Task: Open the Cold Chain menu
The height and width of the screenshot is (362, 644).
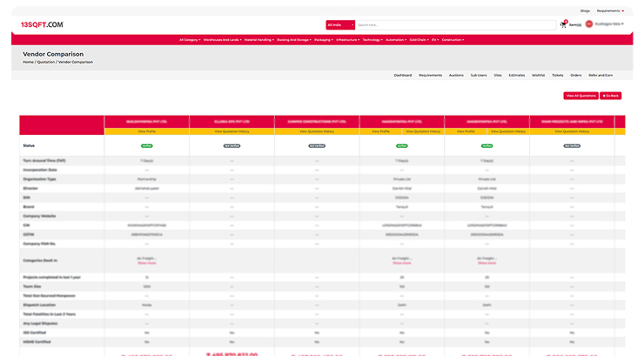Action: (419, 40)
